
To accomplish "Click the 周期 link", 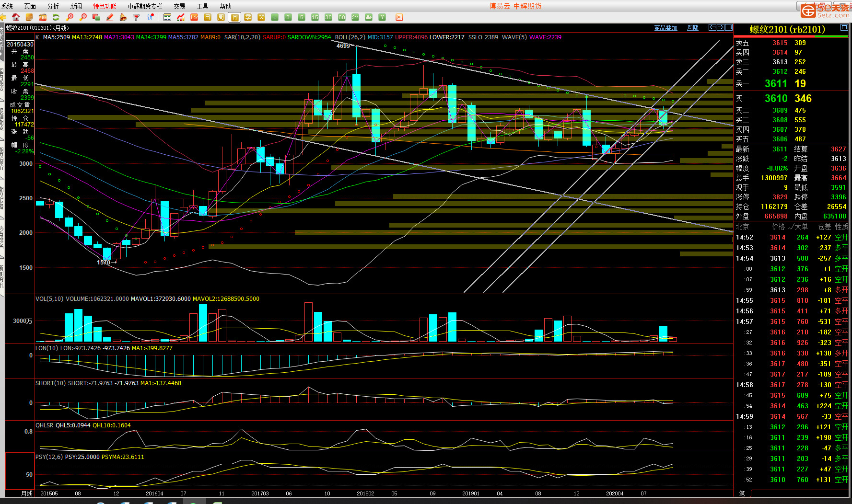I will point(693,28).
